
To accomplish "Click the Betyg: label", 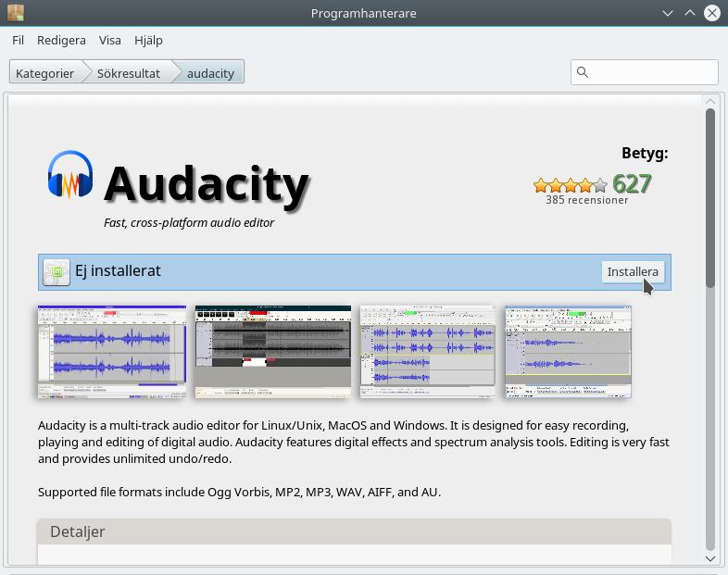I will (x=645, y=153).
